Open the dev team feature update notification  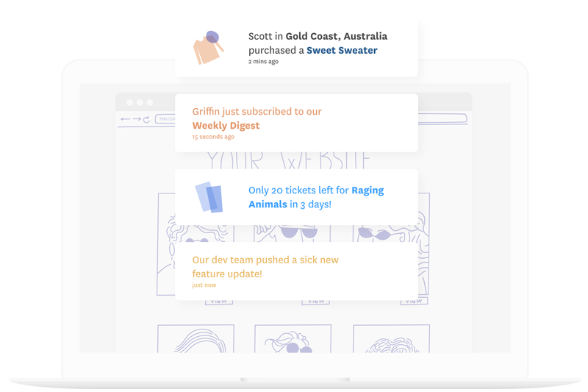296,271
